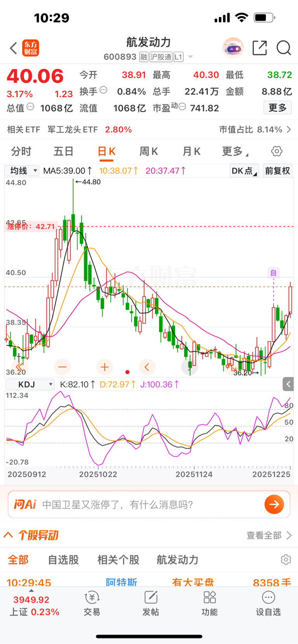Tap the current price 40.06
This screenshot has height=644, width=298.
click(35, 76)
